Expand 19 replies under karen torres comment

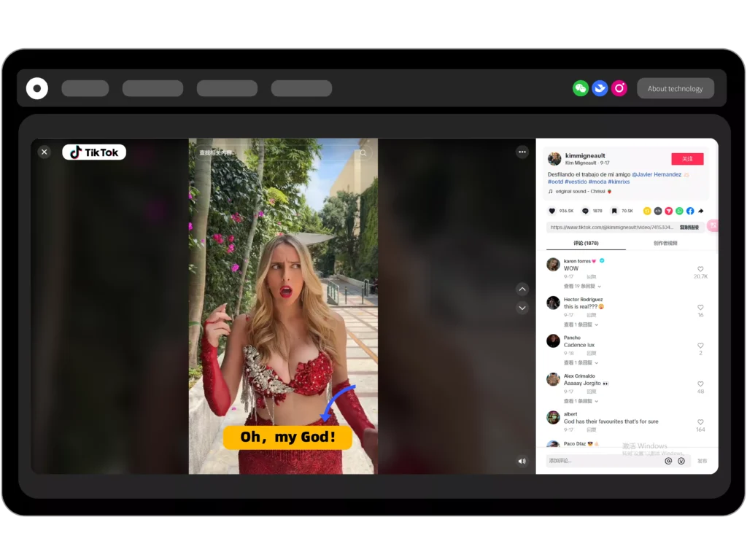coord(582,286)
